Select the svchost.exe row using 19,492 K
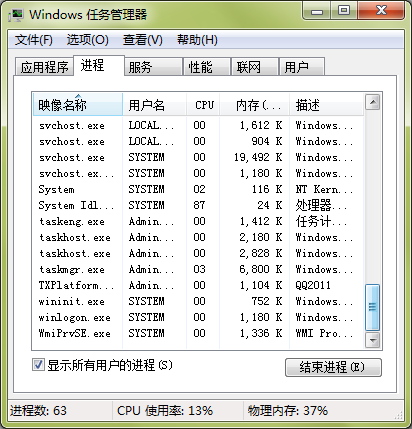 pyautogui.click(x=198, y=157)
